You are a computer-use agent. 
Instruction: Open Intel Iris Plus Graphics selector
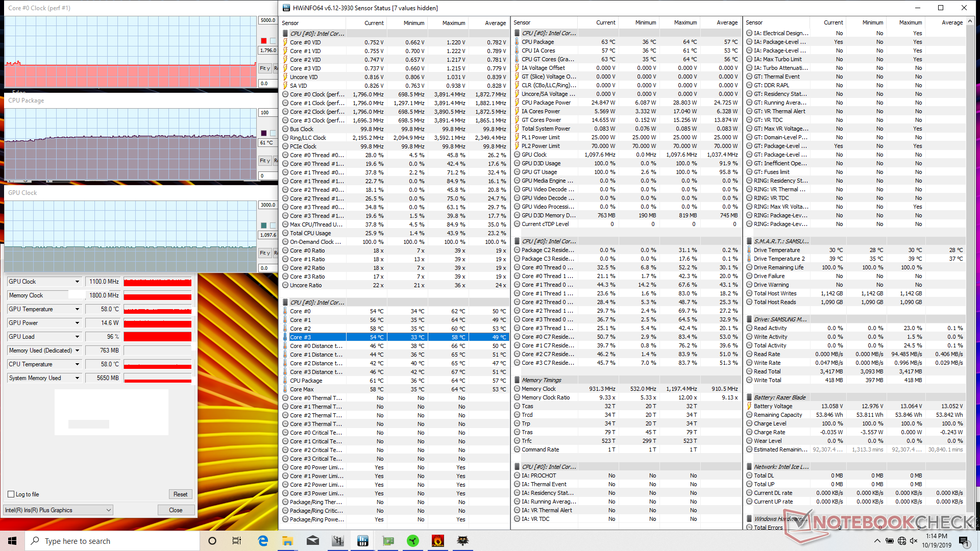(58, 510)
